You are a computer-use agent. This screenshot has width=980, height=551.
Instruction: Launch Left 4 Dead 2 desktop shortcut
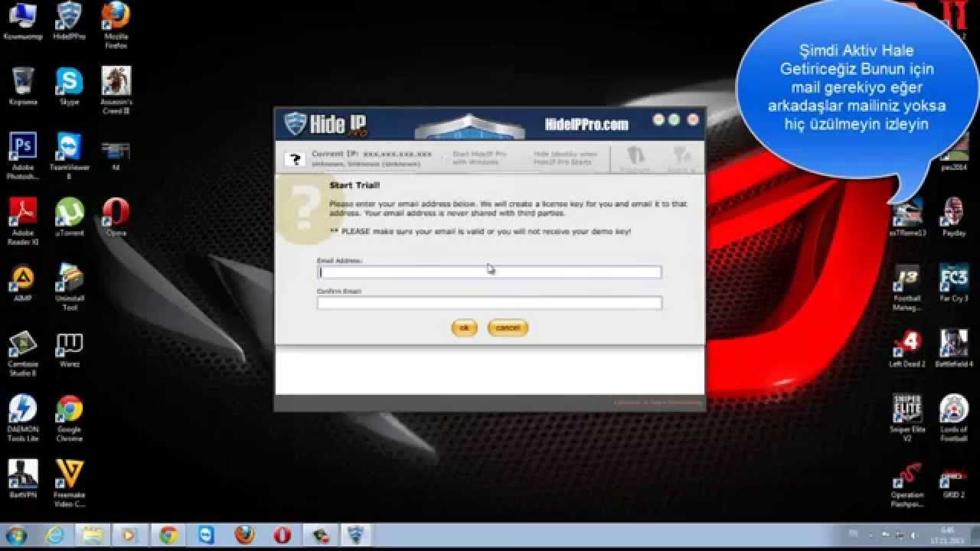pos(906,349)
